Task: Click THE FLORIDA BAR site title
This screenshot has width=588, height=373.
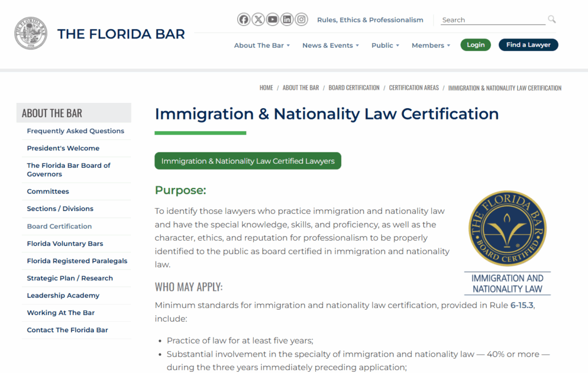Action: [121, 34]
